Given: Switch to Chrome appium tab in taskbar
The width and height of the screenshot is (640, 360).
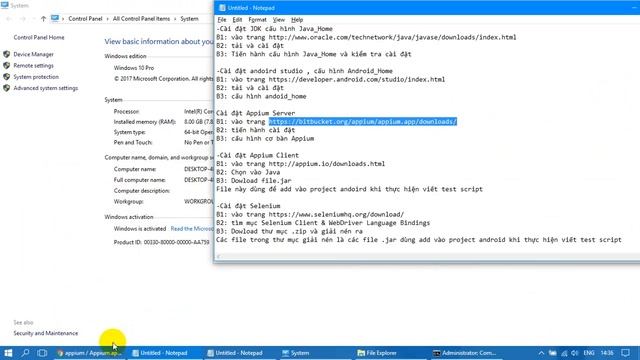Looking at the screenshot, I should 89,353.
